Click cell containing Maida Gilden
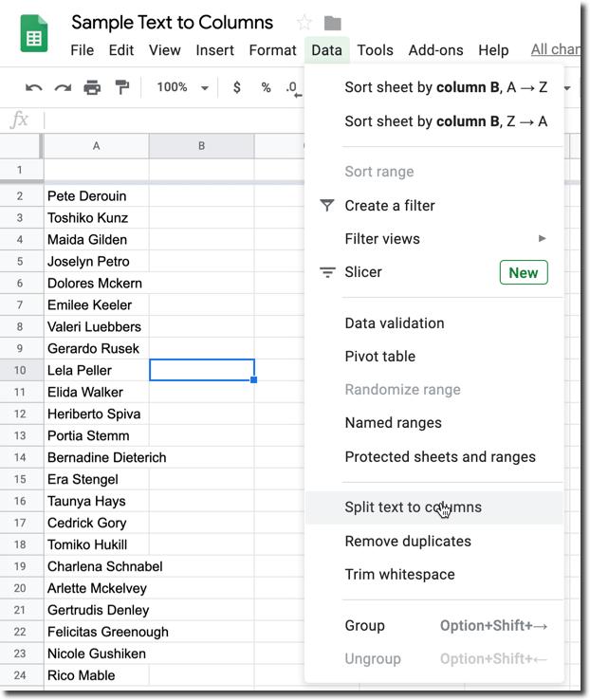This screenshot has width=590, height=700. point(97,240)
